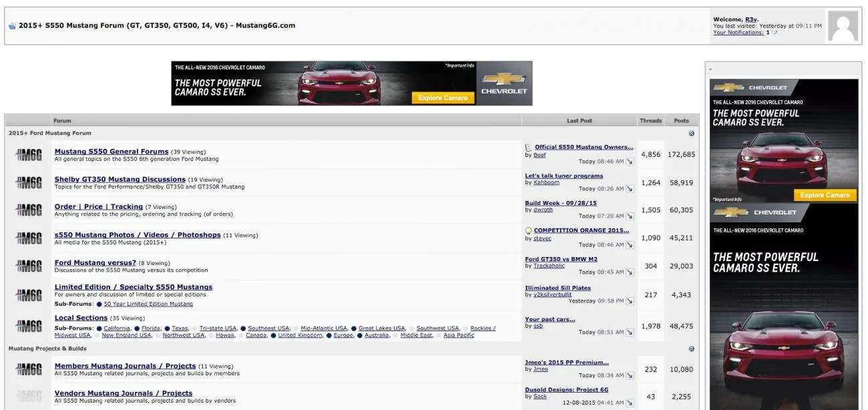
Task: Go to last post arrow for Let's talk tuner programs
Action: [630, 189]
